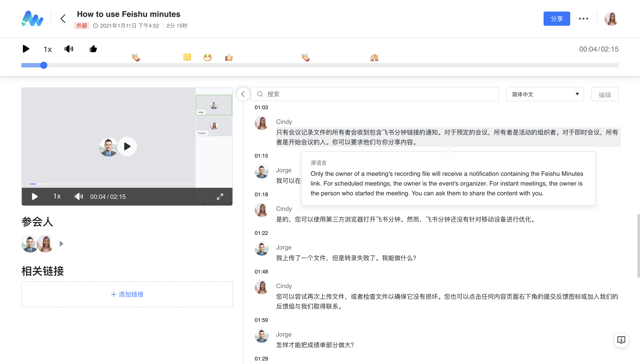Give a thumbs-up like in the toolbar
This screenshot has height=364, width=640.
(x=93, y=49)
